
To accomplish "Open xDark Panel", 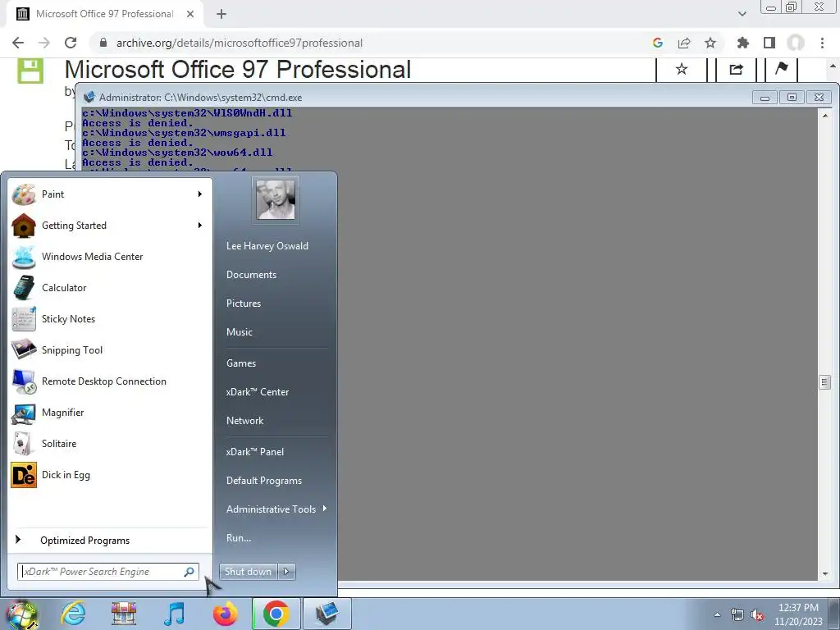I will coord(255,452).
